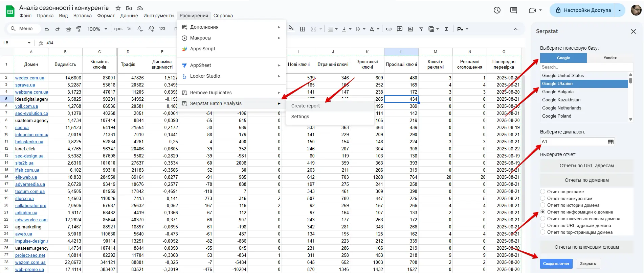Viewport: 644px width, 273px height.
Task: Choose 'Отчет по истории домена' radio option
Action: [x=543, y=205]
